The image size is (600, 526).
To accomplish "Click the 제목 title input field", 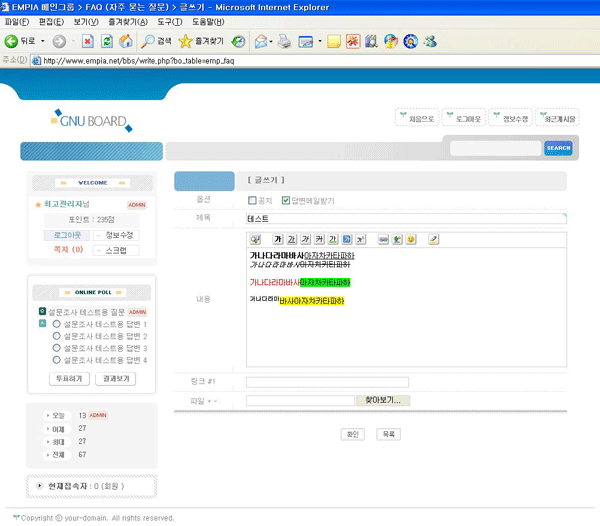I will pyautogui.click(x=405, y=217).
